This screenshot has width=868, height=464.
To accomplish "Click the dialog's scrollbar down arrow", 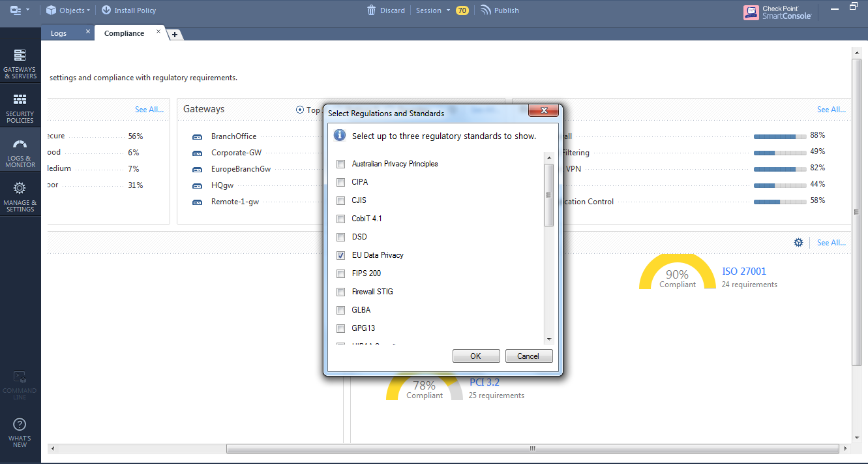I will click(x=548, y=339).
